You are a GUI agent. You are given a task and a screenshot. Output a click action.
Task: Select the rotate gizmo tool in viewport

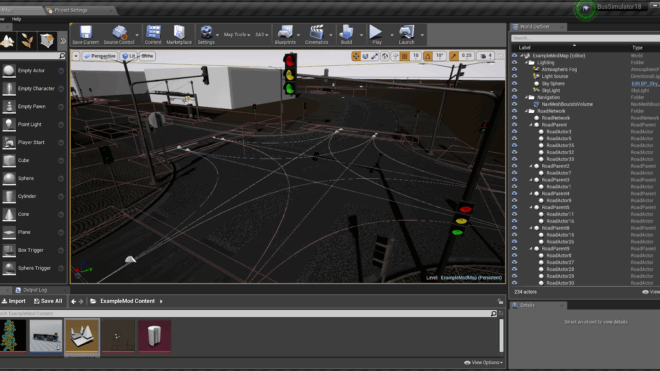(365, 56)
